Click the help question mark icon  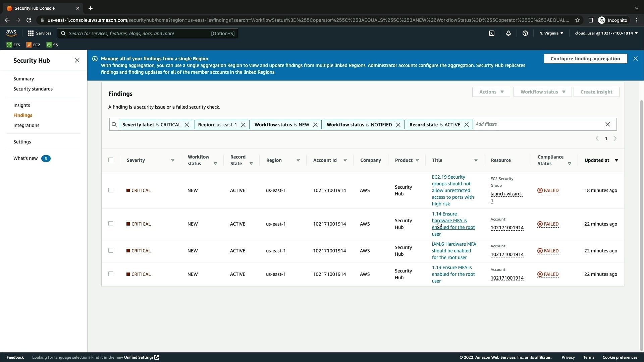pyautogui.click(x=525, y=33)
